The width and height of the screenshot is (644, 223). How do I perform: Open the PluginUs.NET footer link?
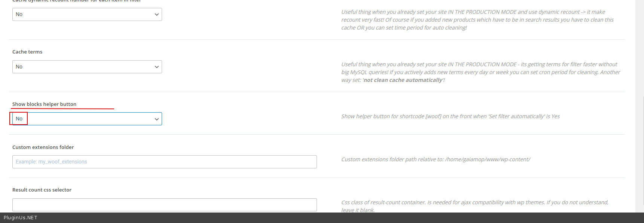point(21,218)
